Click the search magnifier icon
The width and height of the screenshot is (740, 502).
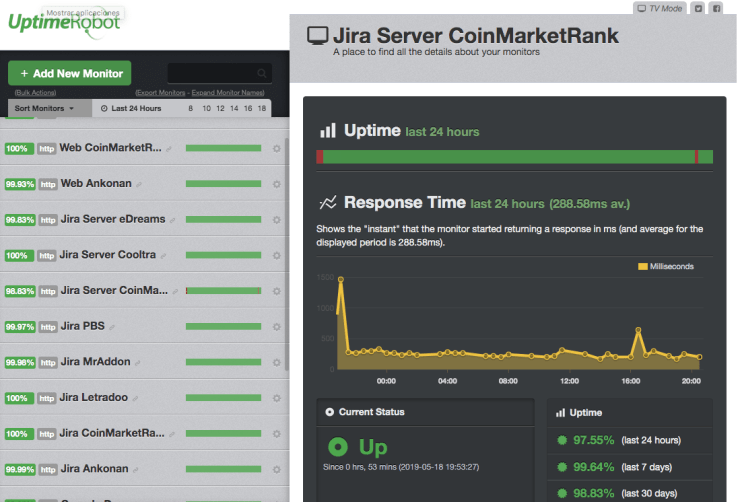(262, 73)
